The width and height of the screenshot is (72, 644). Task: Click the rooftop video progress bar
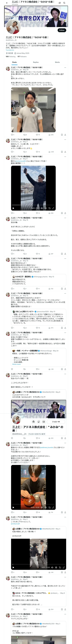33,205
